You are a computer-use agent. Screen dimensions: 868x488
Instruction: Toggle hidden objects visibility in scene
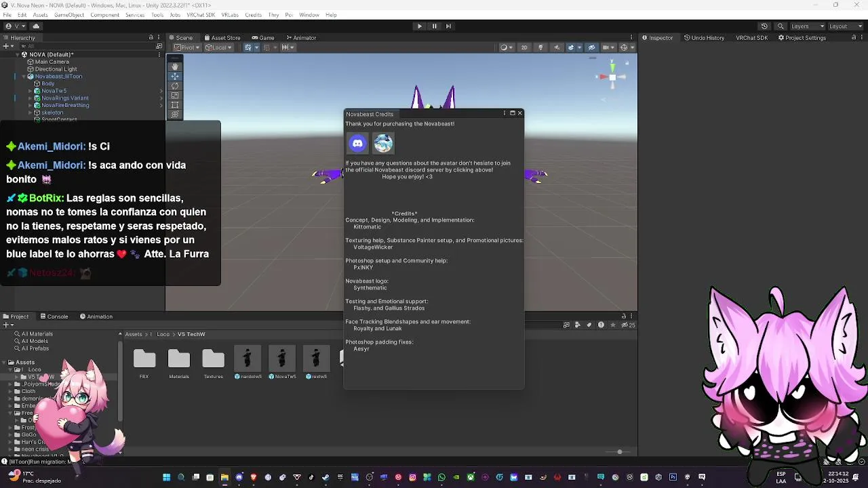(591, 47)
